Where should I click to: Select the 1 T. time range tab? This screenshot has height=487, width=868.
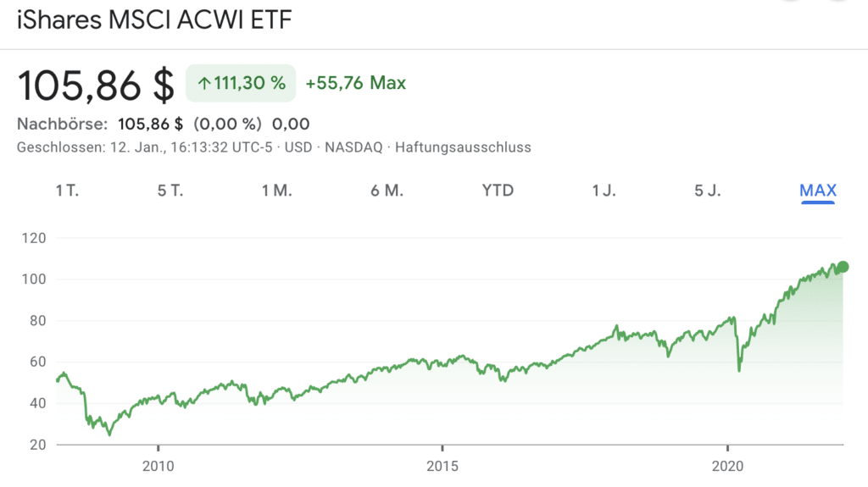coord(67,191)
